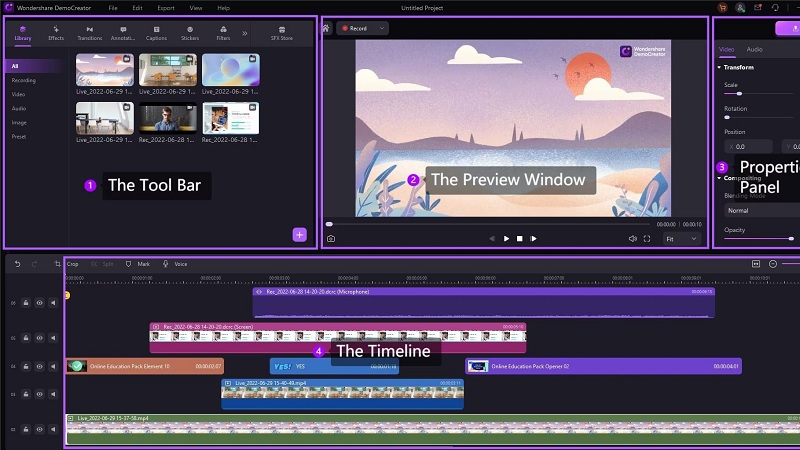Click the preview playback progress bar
Viewport: 800px width, 450px height.
coord(488,224)
